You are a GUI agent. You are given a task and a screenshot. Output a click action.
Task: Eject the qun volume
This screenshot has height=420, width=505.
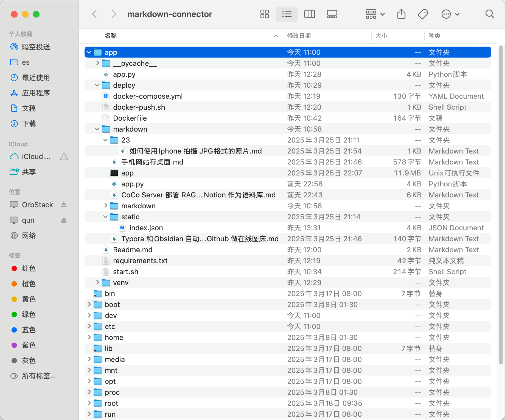(64, 220)
